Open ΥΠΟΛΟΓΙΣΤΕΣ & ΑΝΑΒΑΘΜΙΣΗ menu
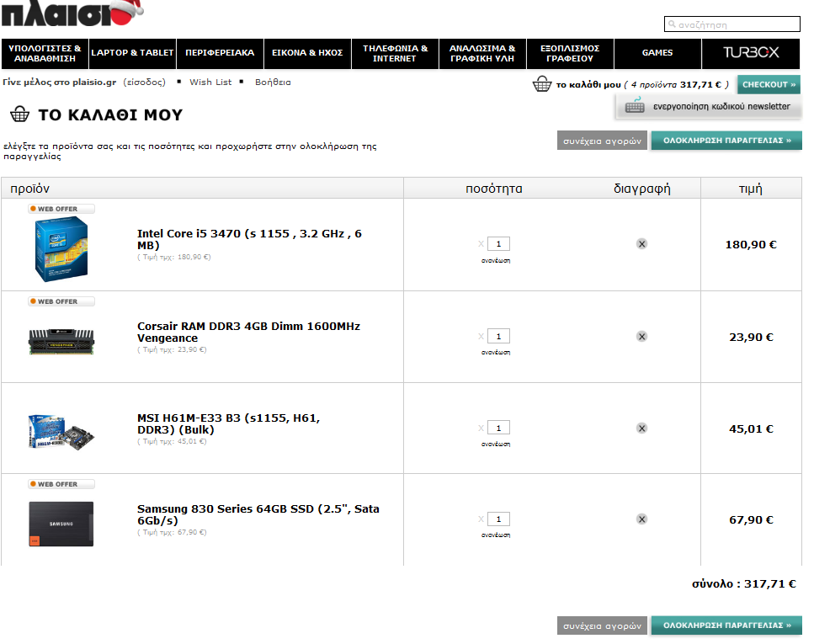This screenshot has height=644, width=814. pyautogui.click(x=45, y=54)
